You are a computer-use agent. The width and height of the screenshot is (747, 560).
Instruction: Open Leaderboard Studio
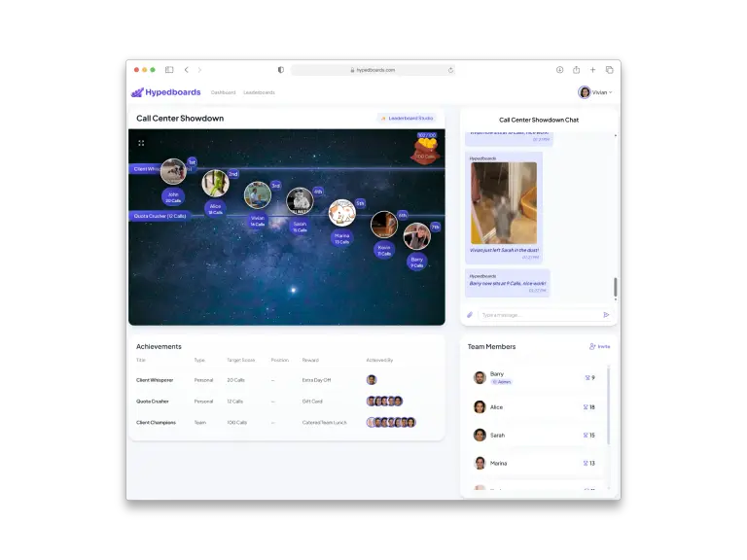tap(408, 118)
